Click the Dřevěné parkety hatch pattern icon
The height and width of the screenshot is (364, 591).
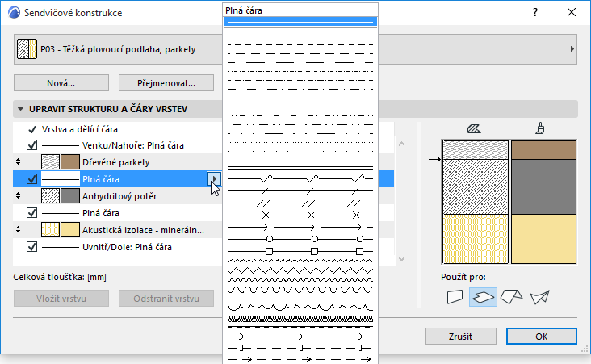51,162
